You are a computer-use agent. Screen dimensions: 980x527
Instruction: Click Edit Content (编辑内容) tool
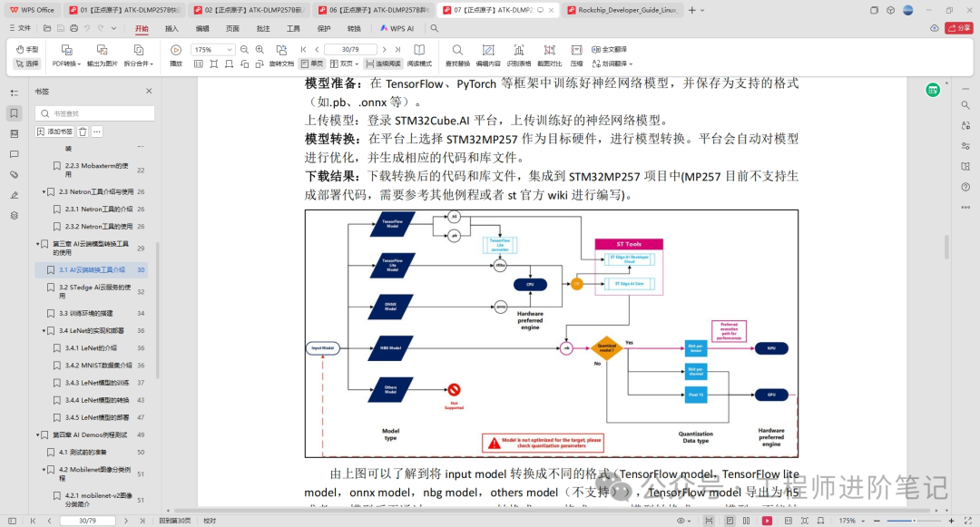pos(488,55)
